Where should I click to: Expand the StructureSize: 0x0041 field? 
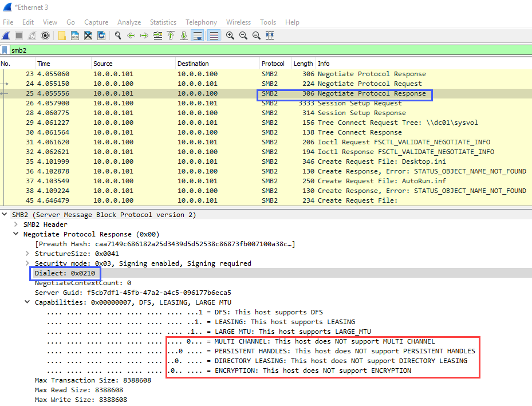coord(27,254)
